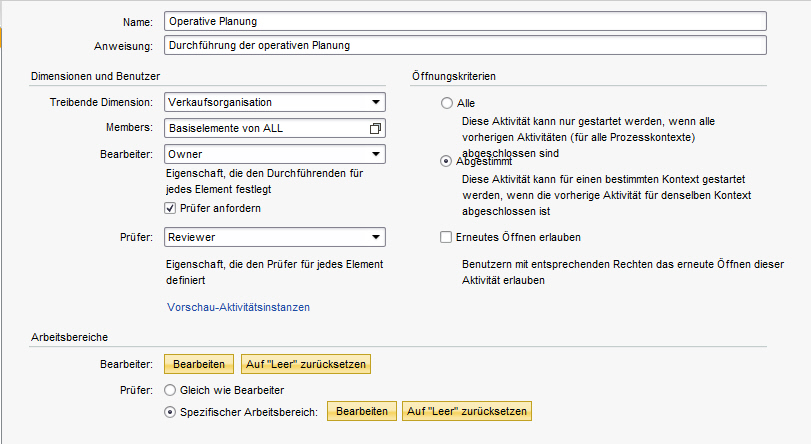Select the Abgestimmt radio option
The image size is (811, 444).
[445, 161]
